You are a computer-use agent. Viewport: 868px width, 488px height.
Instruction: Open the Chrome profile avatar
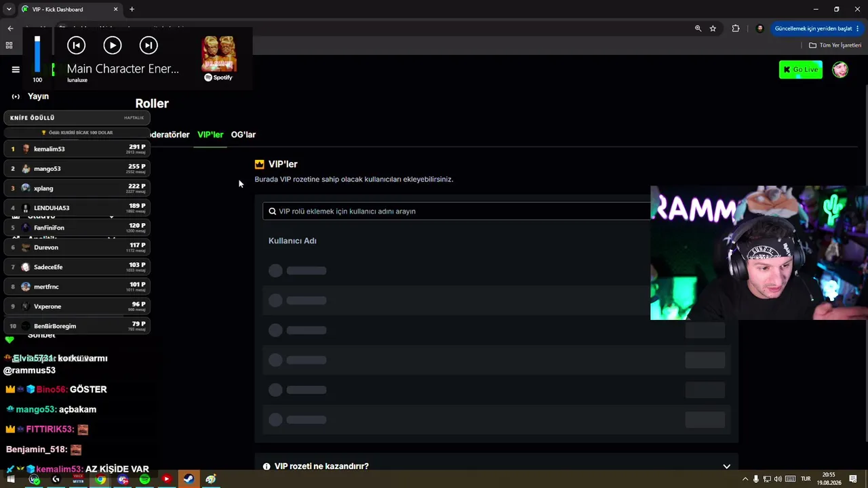(x=760, y=28)
